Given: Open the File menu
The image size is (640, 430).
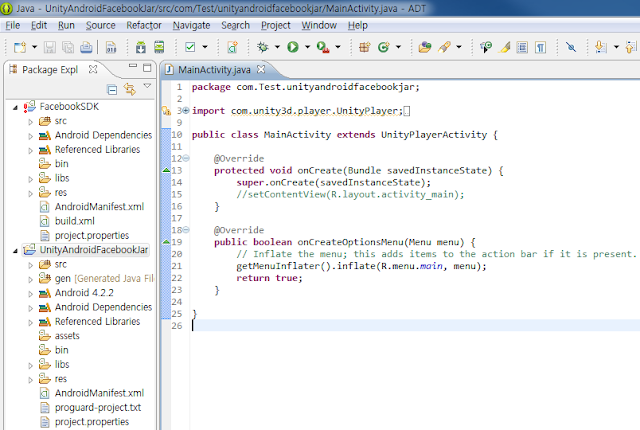Looking at the screenshot, I should coord(13,25).
